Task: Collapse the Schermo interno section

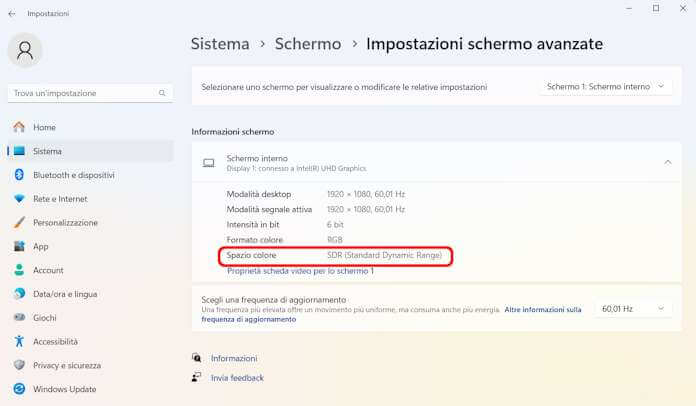Action: (667, 162)
